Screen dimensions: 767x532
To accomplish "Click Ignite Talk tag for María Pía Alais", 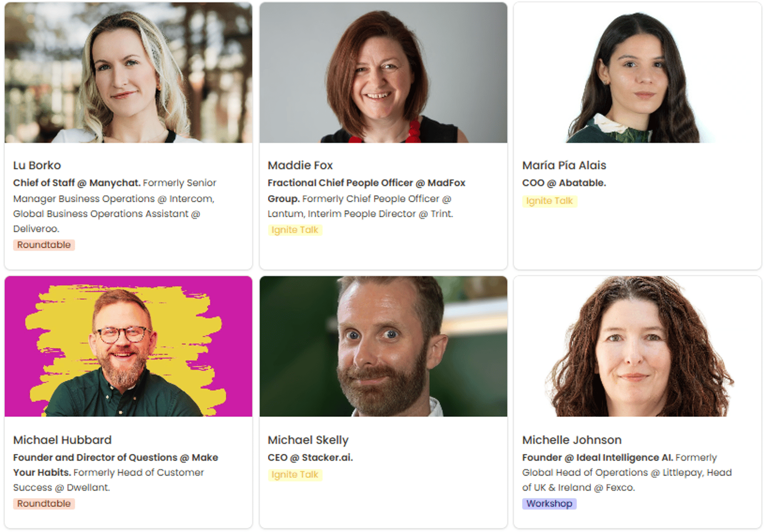I will click(549, 201).
